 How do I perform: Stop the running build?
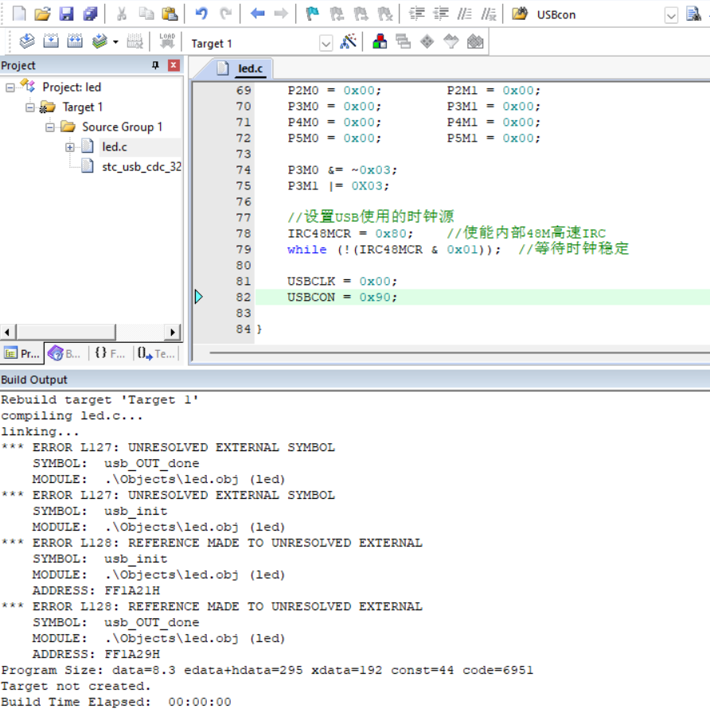135,42
